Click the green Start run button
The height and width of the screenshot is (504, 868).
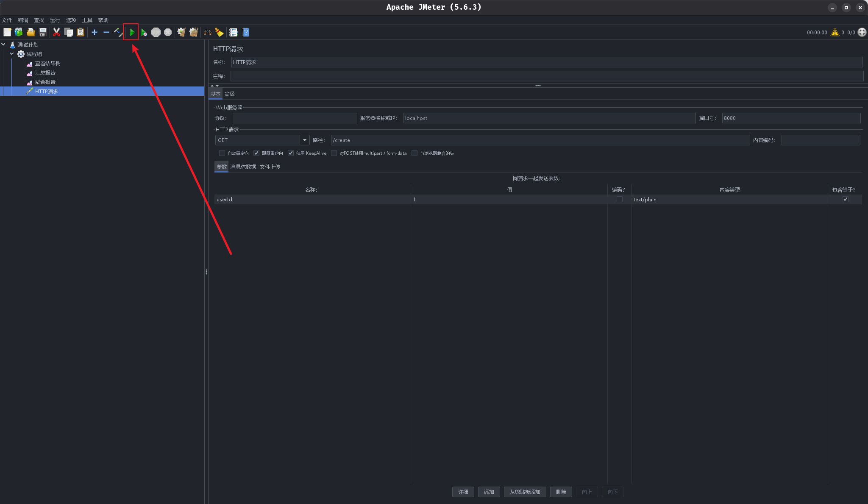tap(132, 32)
